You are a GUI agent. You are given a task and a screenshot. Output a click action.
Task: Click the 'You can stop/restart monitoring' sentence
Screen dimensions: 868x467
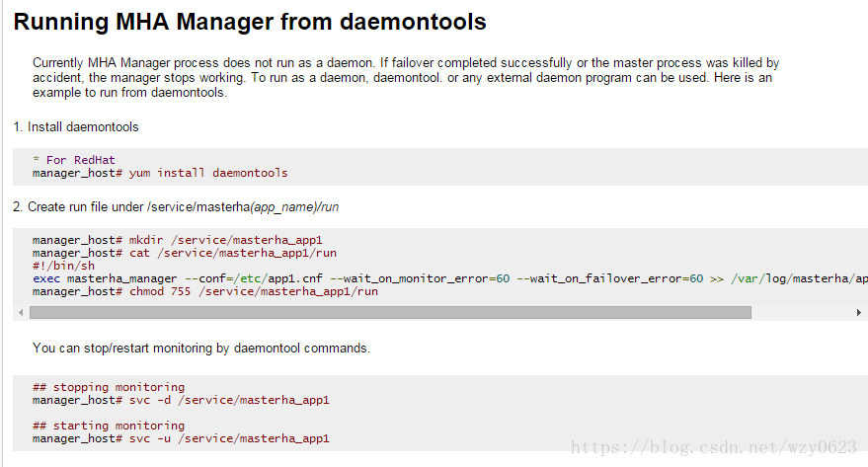pos(201,349)
